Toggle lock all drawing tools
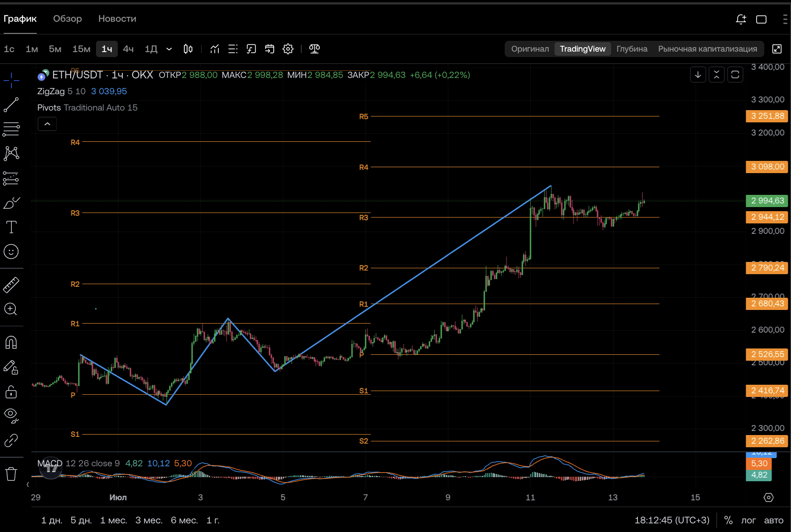 tap(11, 392)
